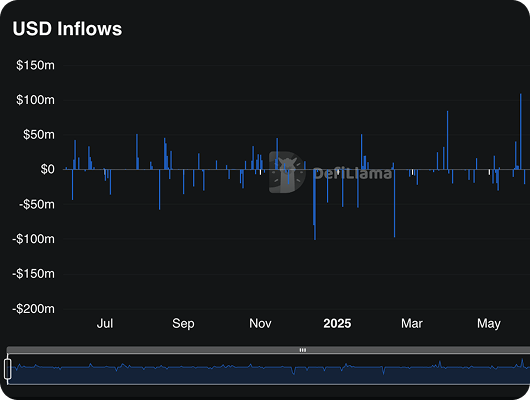Click the deepest outflow bar just before 2025
Viewport: 530px width, 400px height.
[x=315, y=205]
